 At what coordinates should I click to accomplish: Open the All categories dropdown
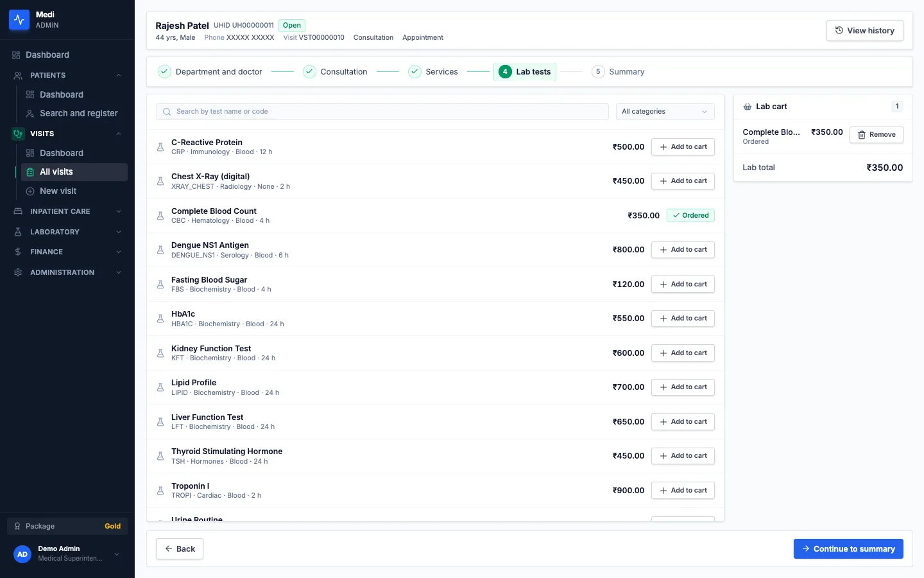pyautogui.click(x=665, y=112)
